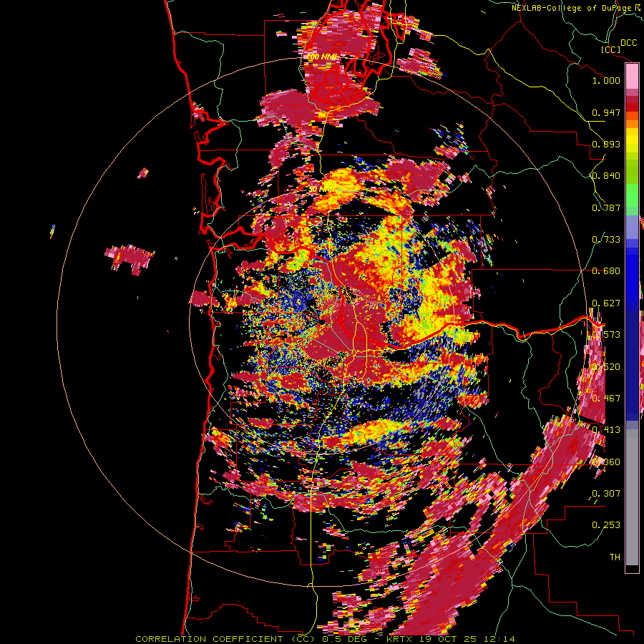Screen dimensions: 644x644
Task: Select the 0.840 scale value
Action: click(x=606, y=176)
